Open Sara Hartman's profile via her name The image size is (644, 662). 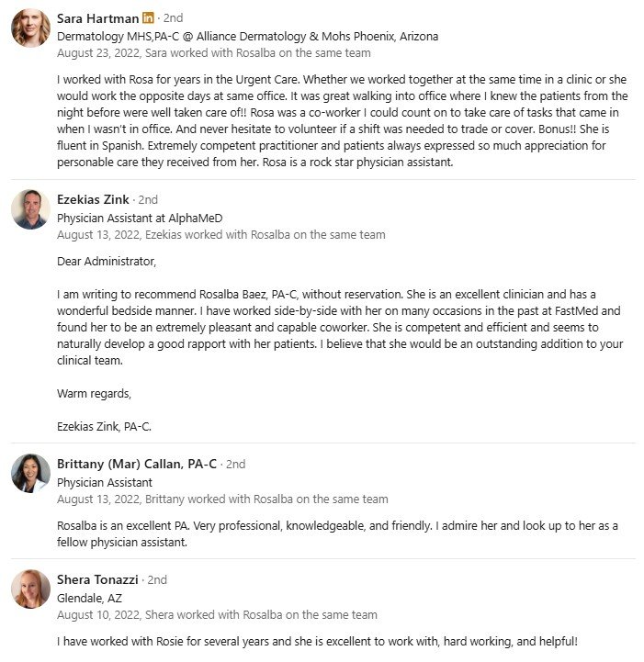(97, 18)
